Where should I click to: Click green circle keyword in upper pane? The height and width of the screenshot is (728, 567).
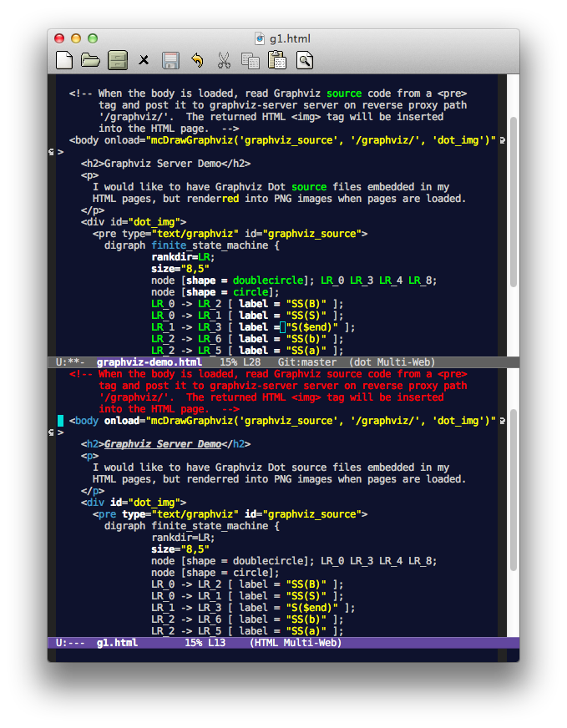[x=251, y=292]
